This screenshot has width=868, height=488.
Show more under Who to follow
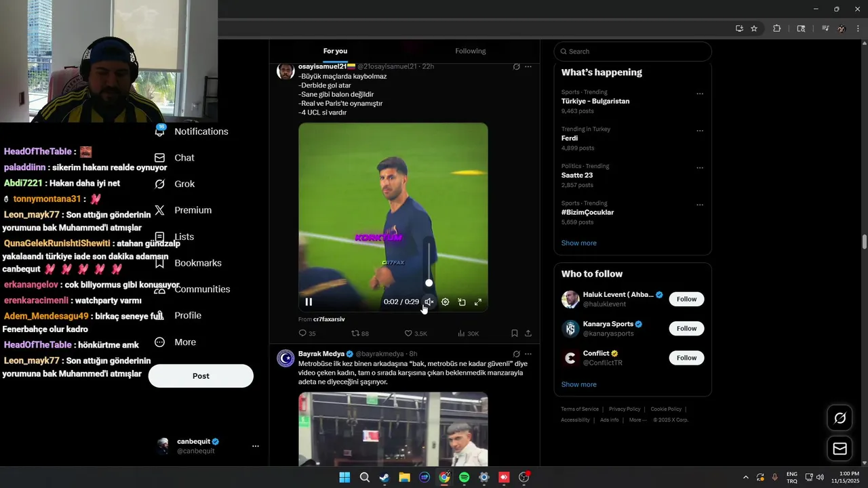tap(578, 384)
